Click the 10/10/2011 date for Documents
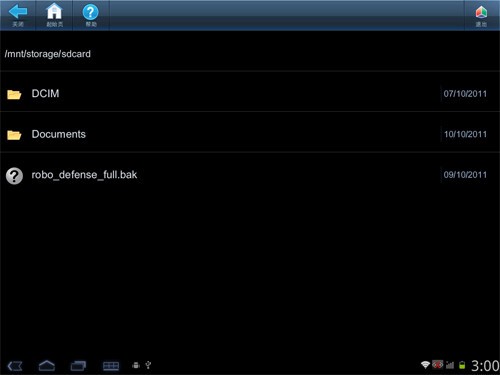 pyautogui.click(x=465, y=134)
